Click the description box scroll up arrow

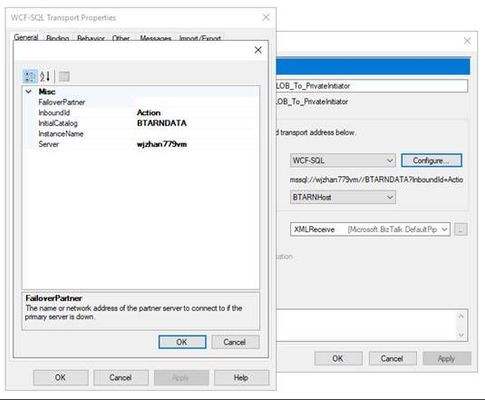461,315
